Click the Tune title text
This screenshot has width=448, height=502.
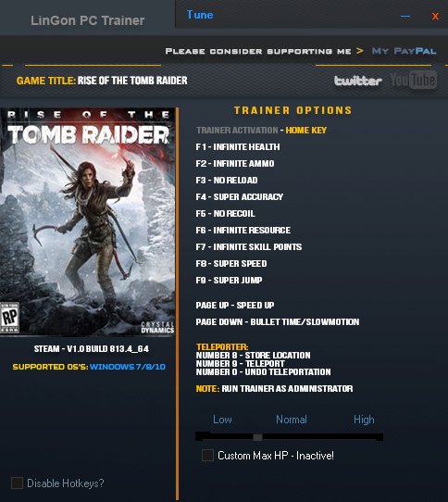click(200, 15)
